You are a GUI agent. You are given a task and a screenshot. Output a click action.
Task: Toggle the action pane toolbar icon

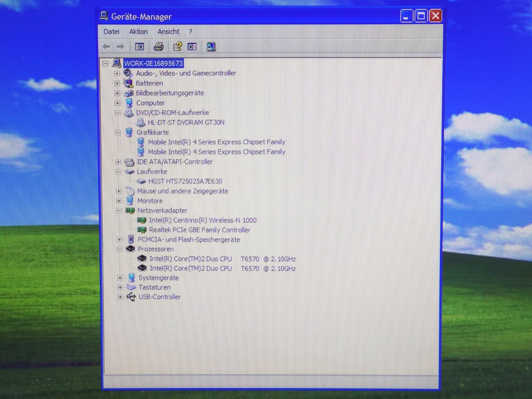point(192,47)
